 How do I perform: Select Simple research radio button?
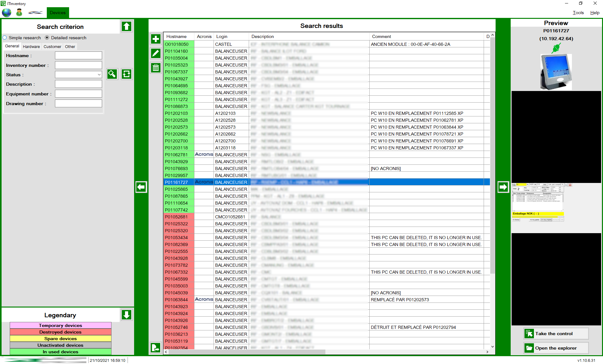(5, 38)
